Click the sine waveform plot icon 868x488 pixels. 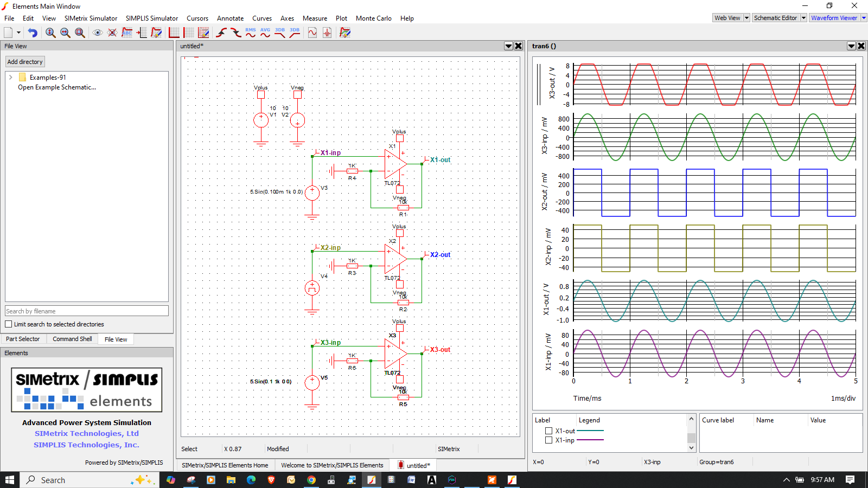[312, 33]
